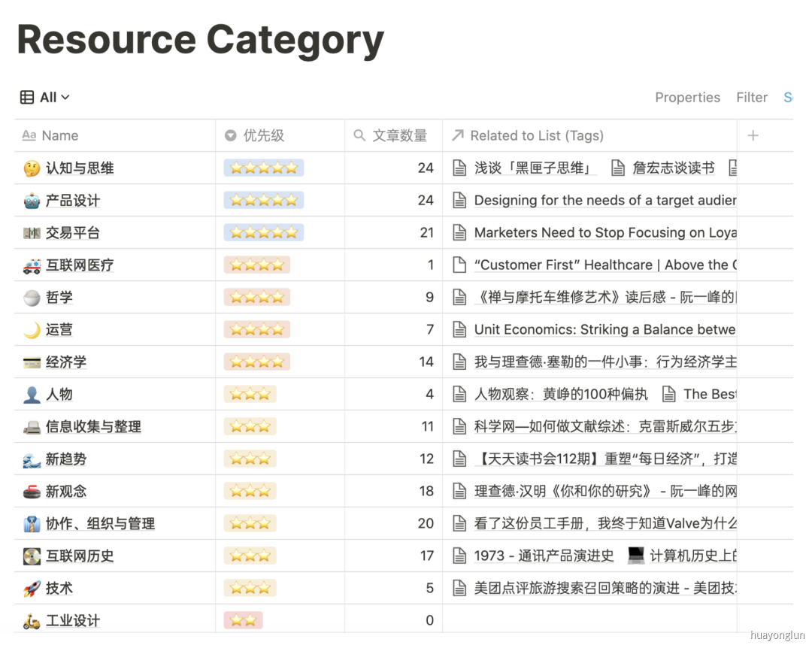Open the 互联网医疗 page
812x648 pixels.
(x=80, y=265)
